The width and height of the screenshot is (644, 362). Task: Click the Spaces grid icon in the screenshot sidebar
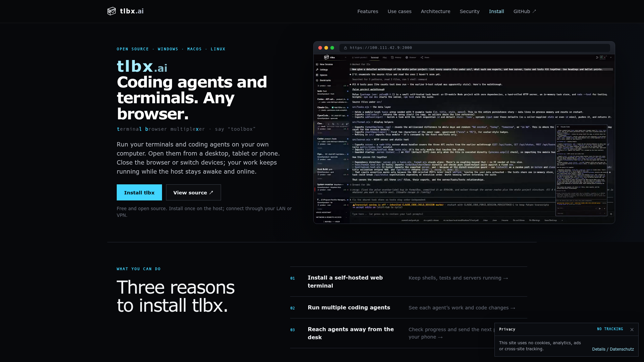[317, 75]
